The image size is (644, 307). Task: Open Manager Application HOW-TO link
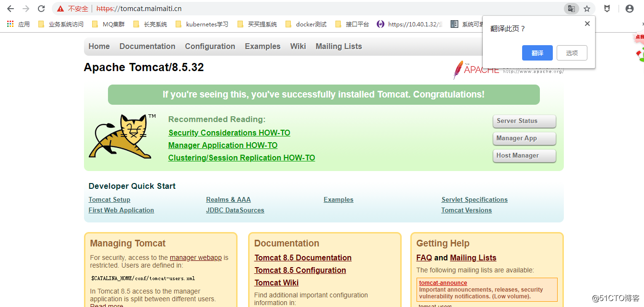pos(223,145)
